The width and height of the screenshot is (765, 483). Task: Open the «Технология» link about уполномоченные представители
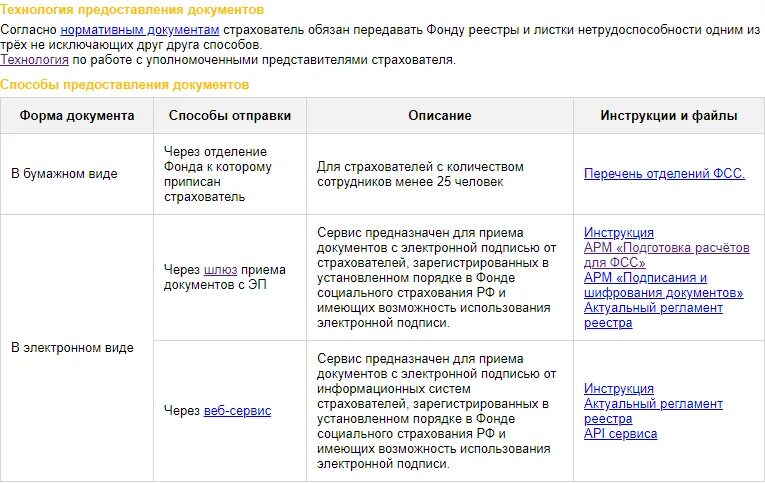(x=34, y=60)
